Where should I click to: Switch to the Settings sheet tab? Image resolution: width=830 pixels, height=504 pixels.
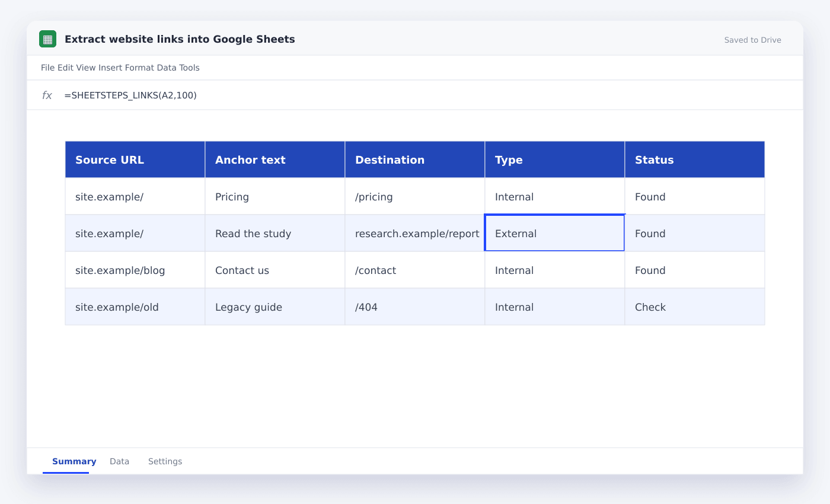pyautogui.click(x=165, y=461)
